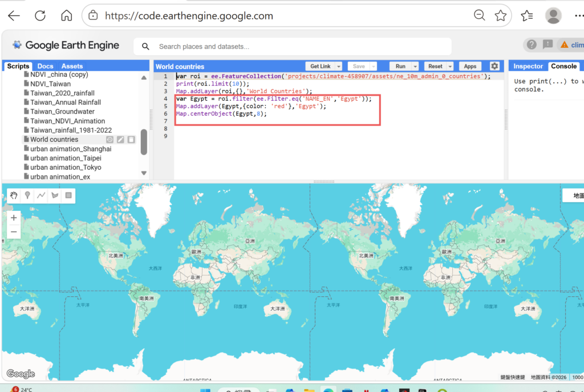This screenshot has width=584, height=392.
Task: Click the Apps button
Action: coord(471,66)
